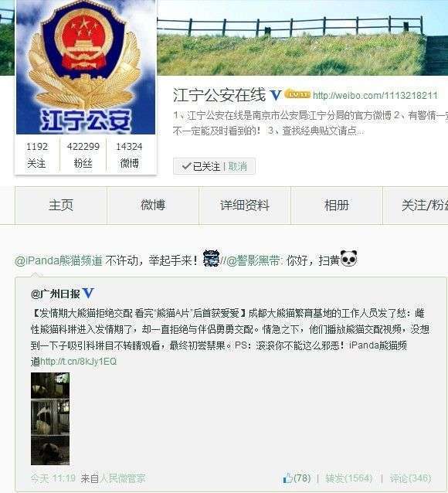The image size is (448, 493).
Task: Open the short link t.cn/8kJy1EQ
Action: click(79, 362)
